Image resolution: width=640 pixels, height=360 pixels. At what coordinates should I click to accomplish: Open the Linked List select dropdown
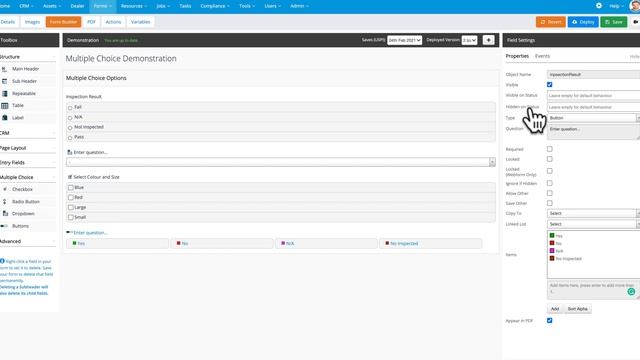tap(593, 224)
